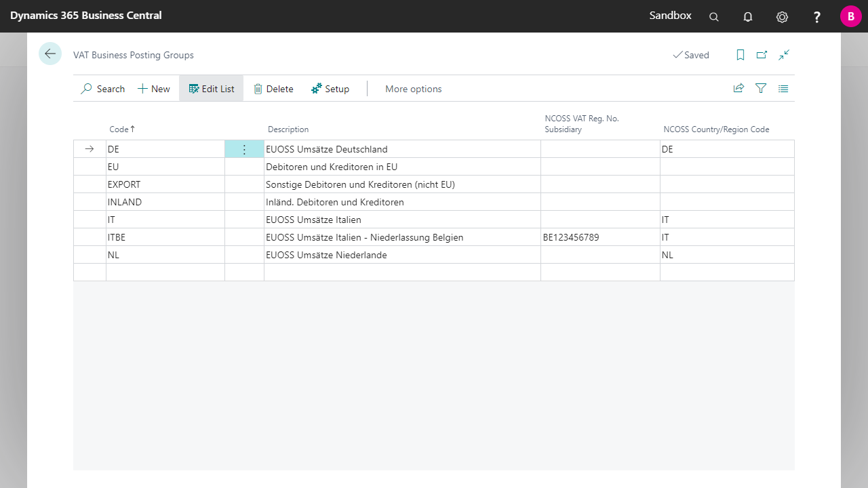868x488 pixels.
Task: Create a New posting group
Action: (154, 89)
